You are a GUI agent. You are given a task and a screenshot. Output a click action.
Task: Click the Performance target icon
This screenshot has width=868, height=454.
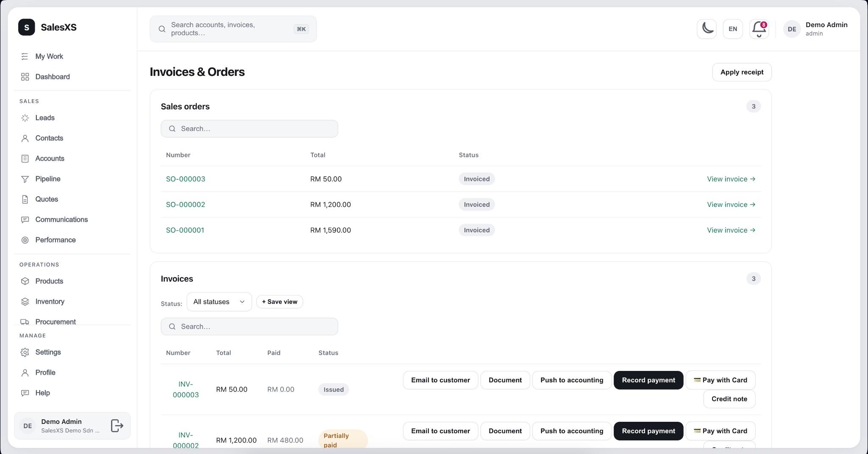(25, 240)
